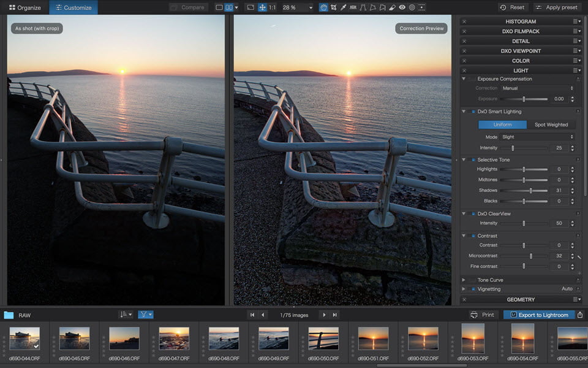This screenshot has width=588, height=368.
Task: Jump to the last image
Action: tap(334, 315)
